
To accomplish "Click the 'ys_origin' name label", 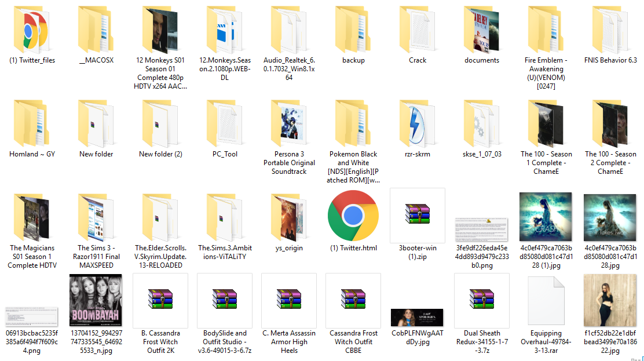I will pos(289,249).
